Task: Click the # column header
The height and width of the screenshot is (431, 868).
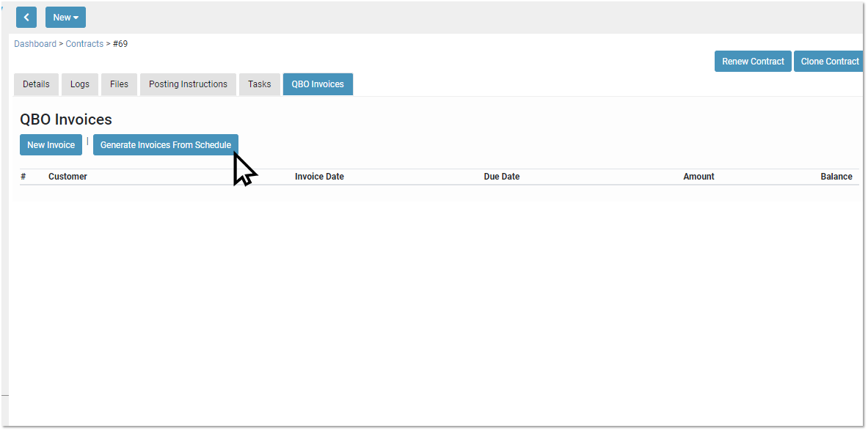Action: (23, 177)
